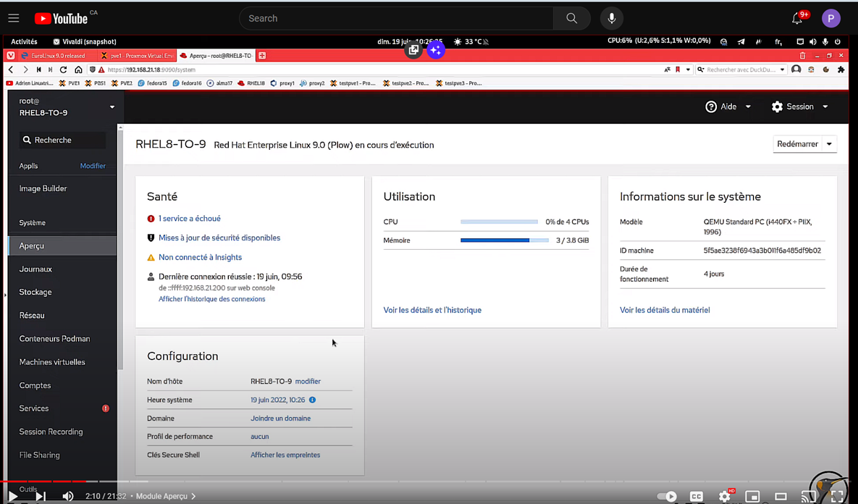
Task: Start voice search with microphone icon
Action: pyautogui.click(x=611, y=18)
